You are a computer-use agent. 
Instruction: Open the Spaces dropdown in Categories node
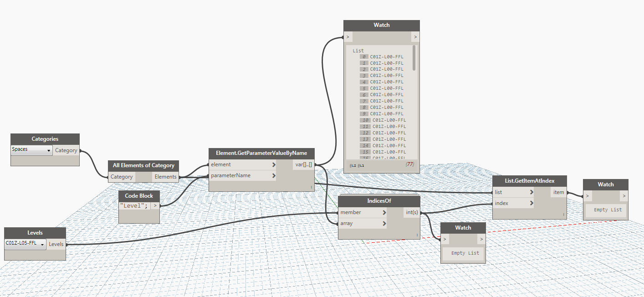[x=32, y=150]
